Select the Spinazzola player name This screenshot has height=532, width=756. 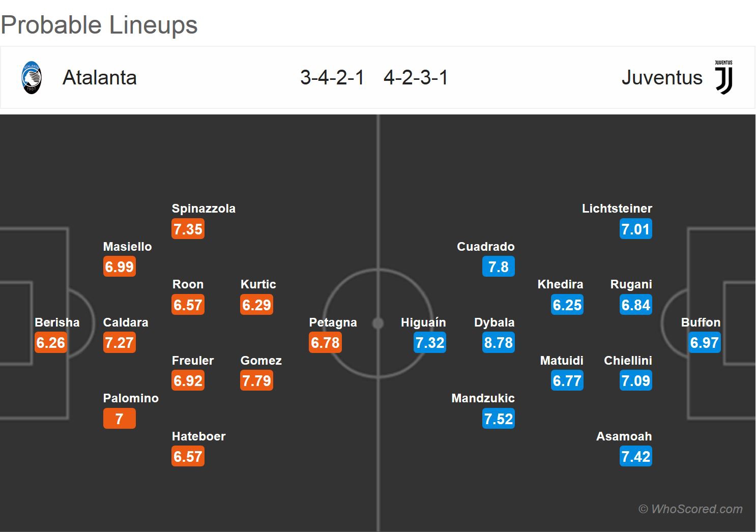[203, 209]
